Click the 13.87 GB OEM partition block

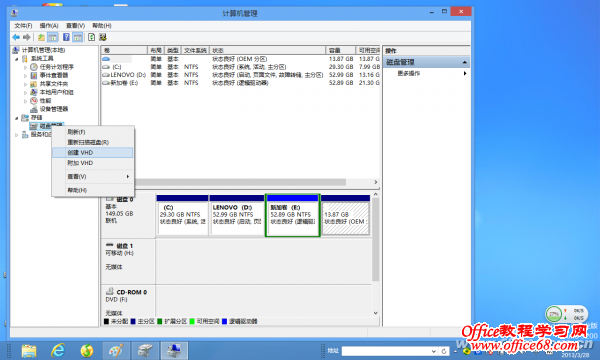click(346, 215)
